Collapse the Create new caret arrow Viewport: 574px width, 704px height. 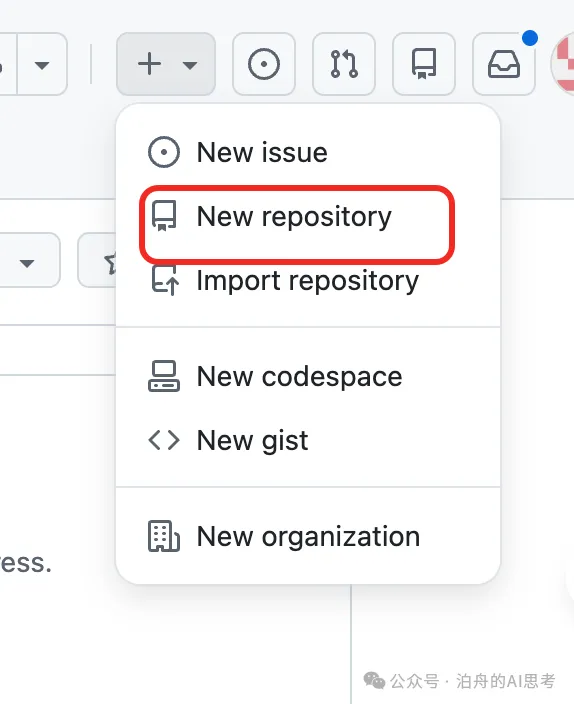[190, 66]
